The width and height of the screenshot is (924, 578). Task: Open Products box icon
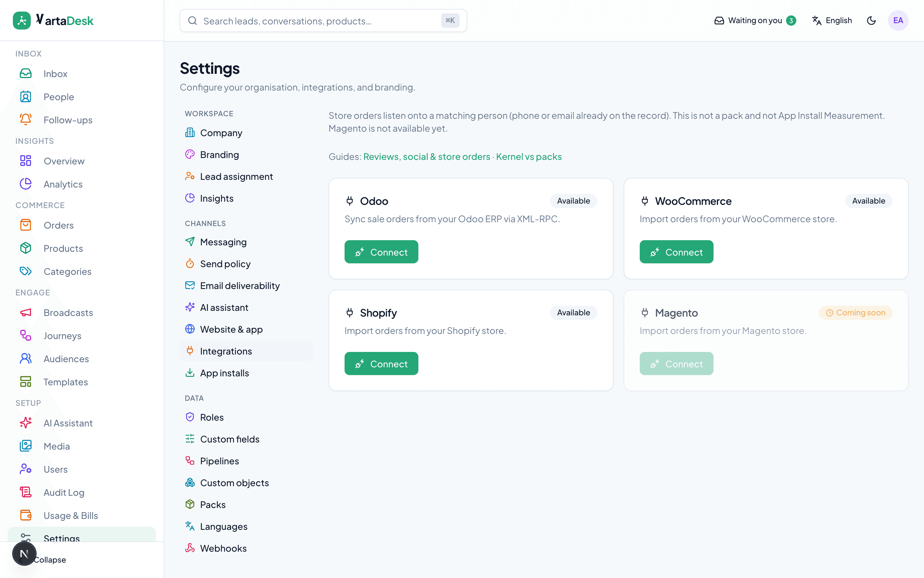point(26,248)
